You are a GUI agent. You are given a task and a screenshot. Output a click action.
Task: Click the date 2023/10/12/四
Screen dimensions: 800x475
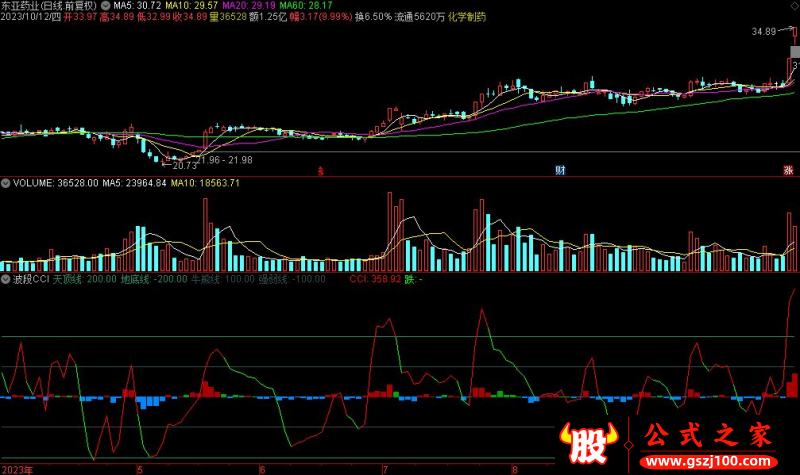[x=31, y=17]
